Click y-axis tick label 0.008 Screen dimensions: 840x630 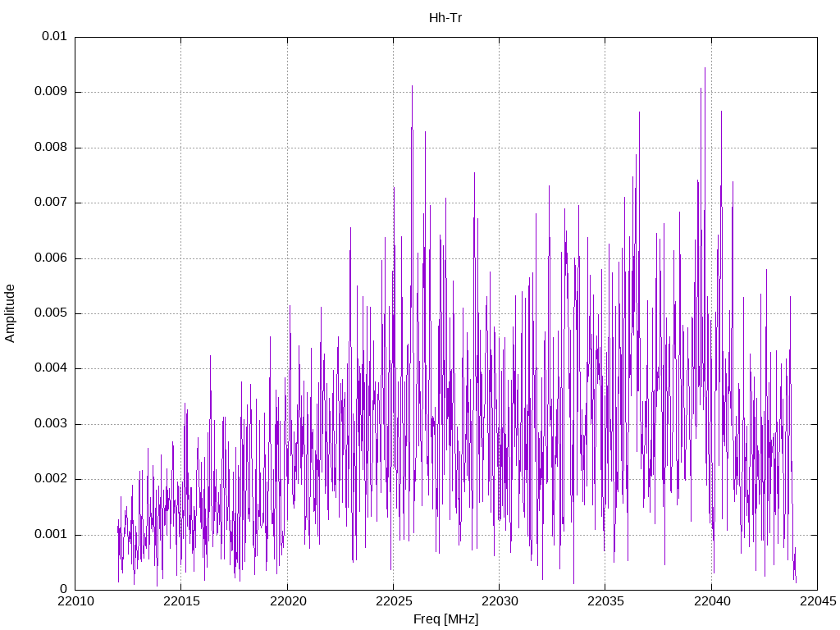click(51, 148)
